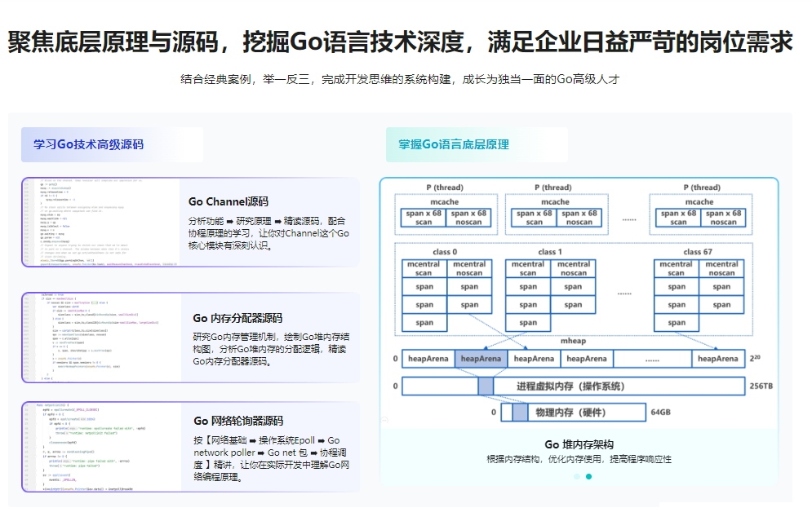Select the first (inactive) carousel dot
The height and width of the screenshot is (521, 812).
576,476
